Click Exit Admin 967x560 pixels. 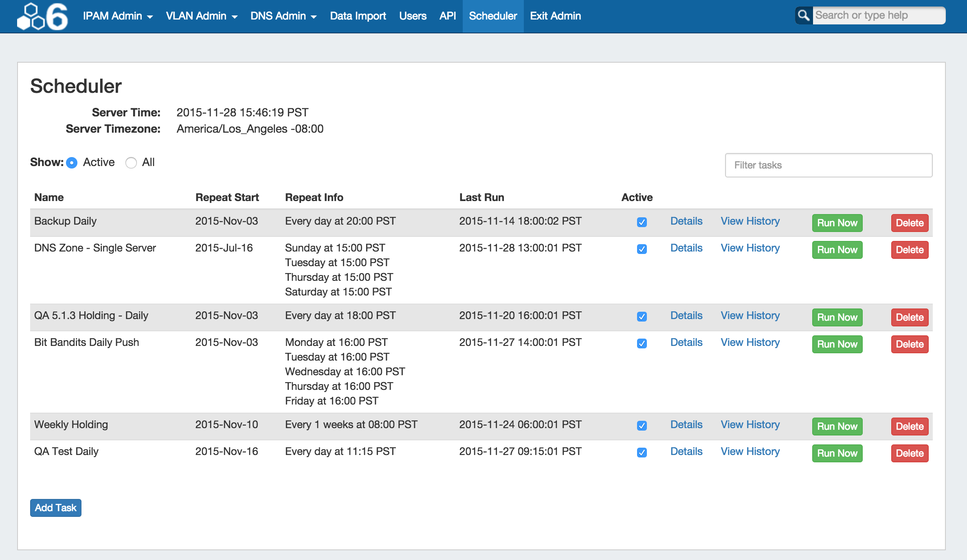[x=556, y=16]
